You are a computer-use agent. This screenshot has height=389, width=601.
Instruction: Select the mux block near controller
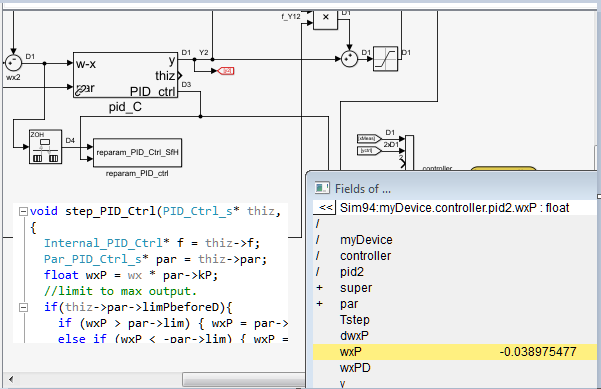coord(409,153)
